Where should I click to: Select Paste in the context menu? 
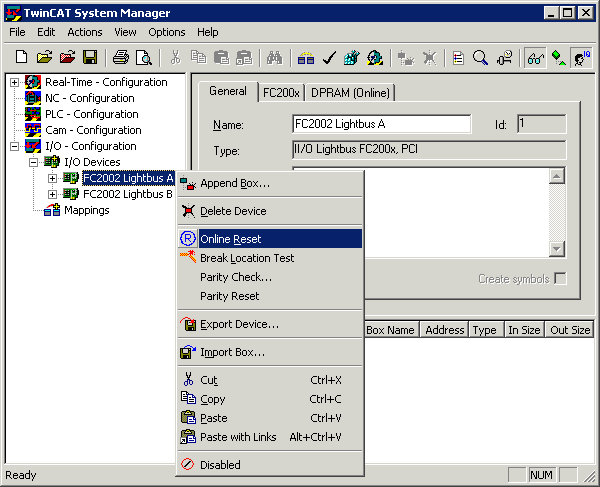tap(270, 418)
